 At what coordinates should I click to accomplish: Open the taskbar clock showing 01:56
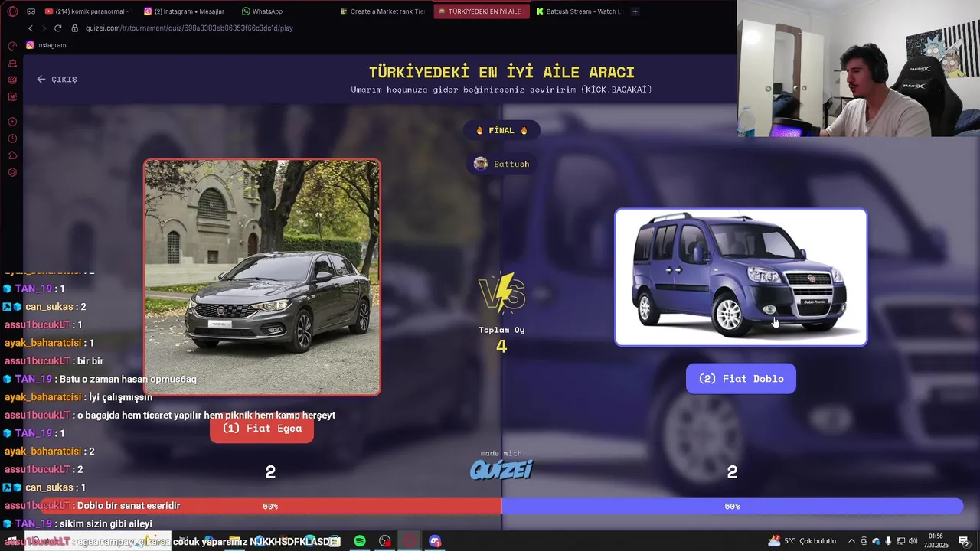click(x=936, y=541)
